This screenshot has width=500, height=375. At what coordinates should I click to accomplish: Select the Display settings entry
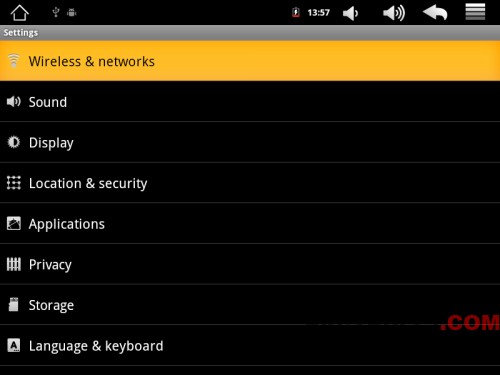pos(250,142)
